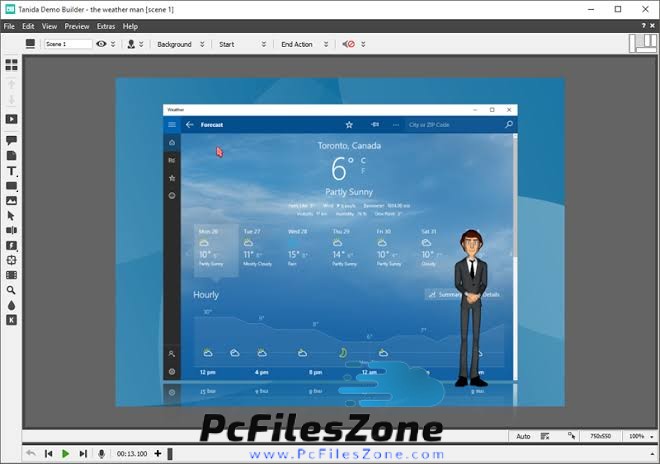Expand the Background dropdown
The width and height of the screenshot is (660, 464).
tap(180, 44)
